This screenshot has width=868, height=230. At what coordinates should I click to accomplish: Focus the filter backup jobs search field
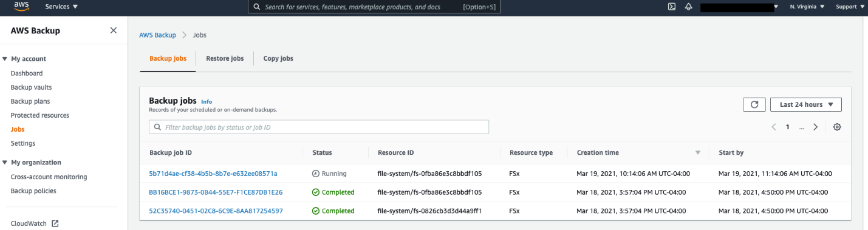(319, 127)
